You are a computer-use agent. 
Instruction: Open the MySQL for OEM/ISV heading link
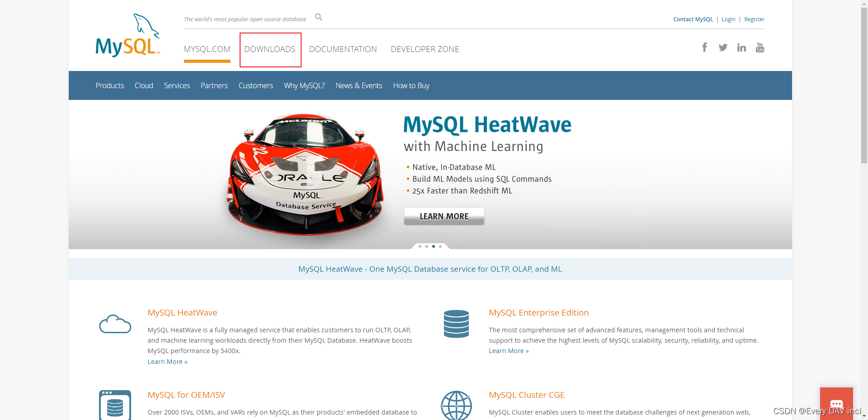[186, 395]
